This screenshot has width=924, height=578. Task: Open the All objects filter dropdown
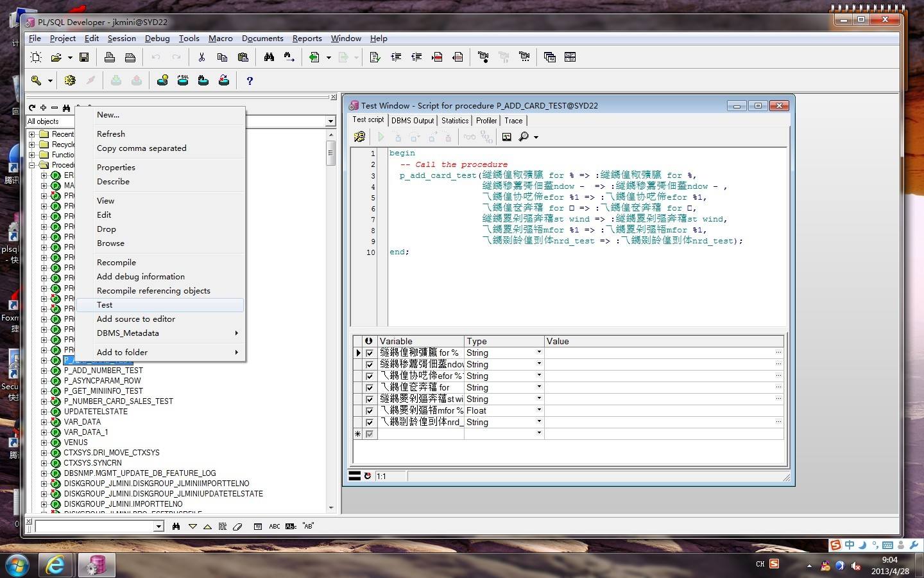[x=330, y=121]
